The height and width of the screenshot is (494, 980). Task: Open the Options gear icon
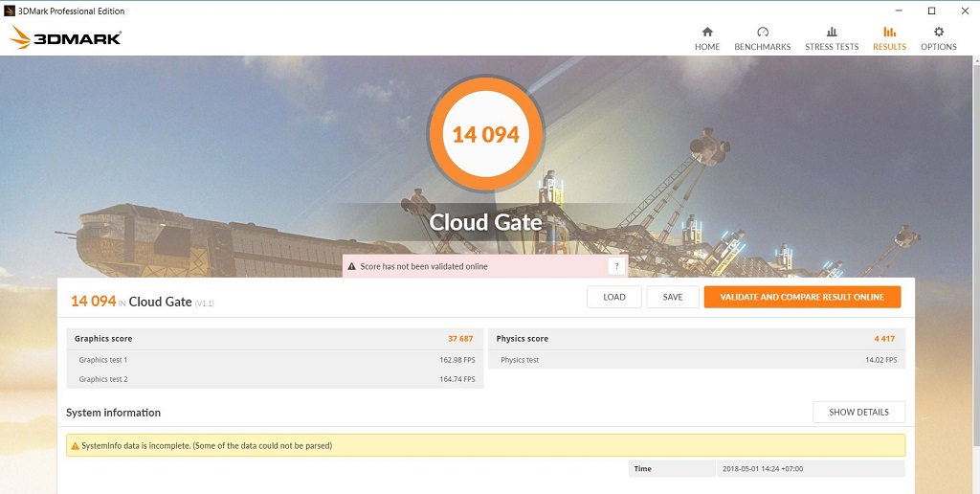tap(938, 32)
